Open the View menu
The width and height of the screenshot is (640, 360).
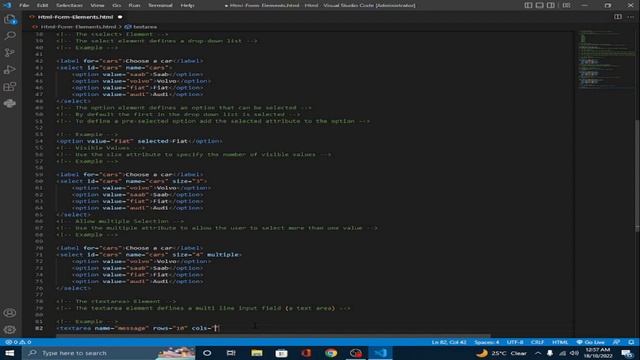(x=97, y=5)
